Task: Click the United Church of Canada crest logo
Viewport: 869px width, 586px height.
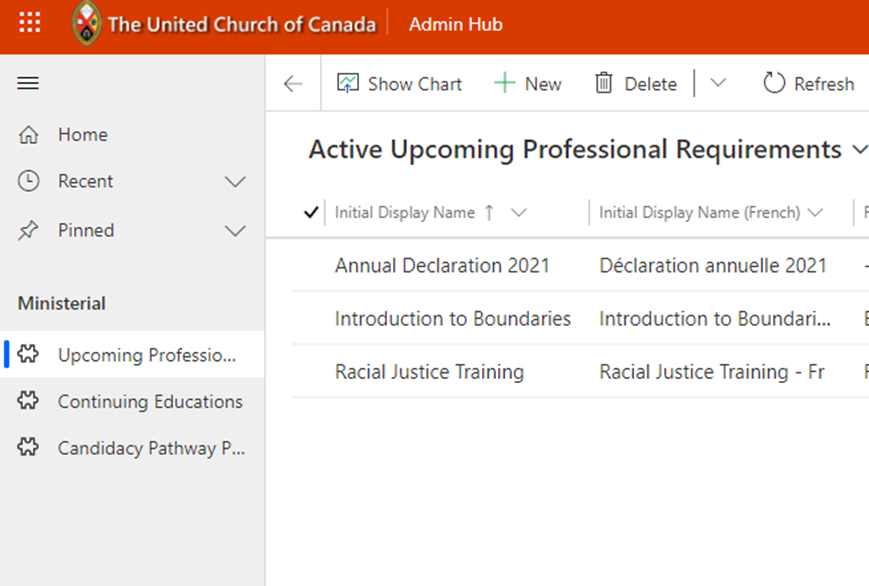Action: pyautogui.click(x=87, y=24)
